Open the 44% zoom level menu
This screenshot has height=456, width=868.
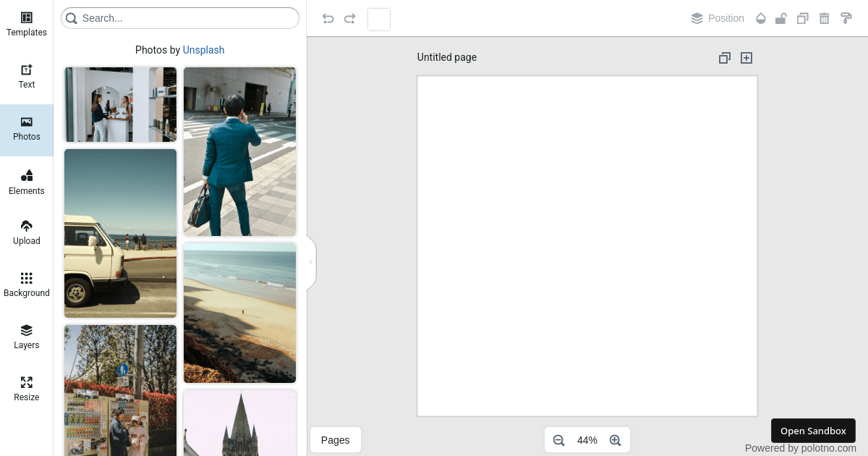pyautogui.click(x=587, y=440)
